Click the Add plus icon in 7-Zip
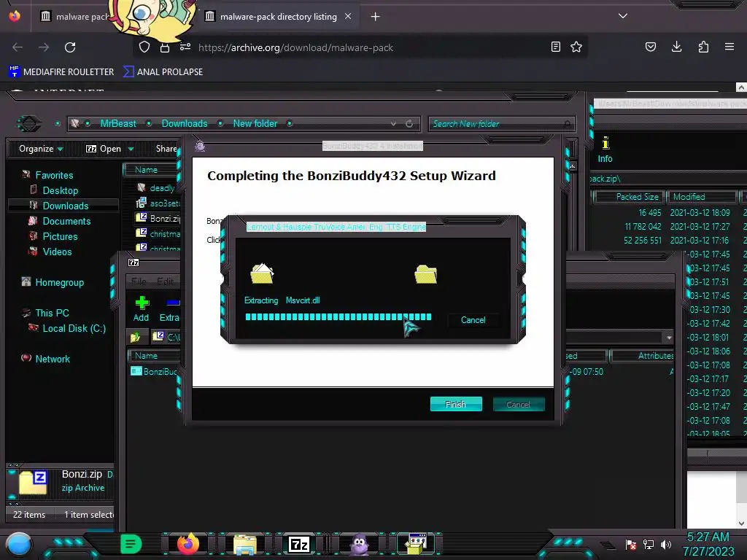The height and width of the screenshot is (560, 747). tap(141, 308)
